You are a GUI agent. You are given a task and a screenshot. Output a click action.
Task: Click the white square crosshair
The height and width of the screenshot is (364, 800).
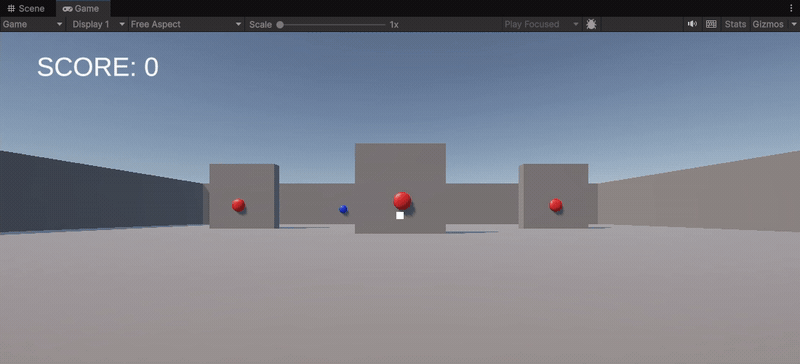click(x=400, y=215)
